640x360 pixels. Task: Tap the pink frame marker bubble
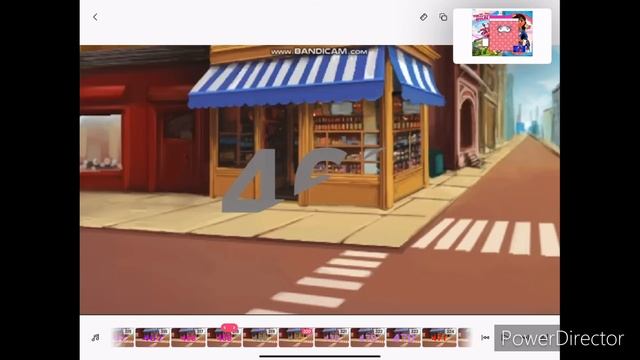coord(229,328)
